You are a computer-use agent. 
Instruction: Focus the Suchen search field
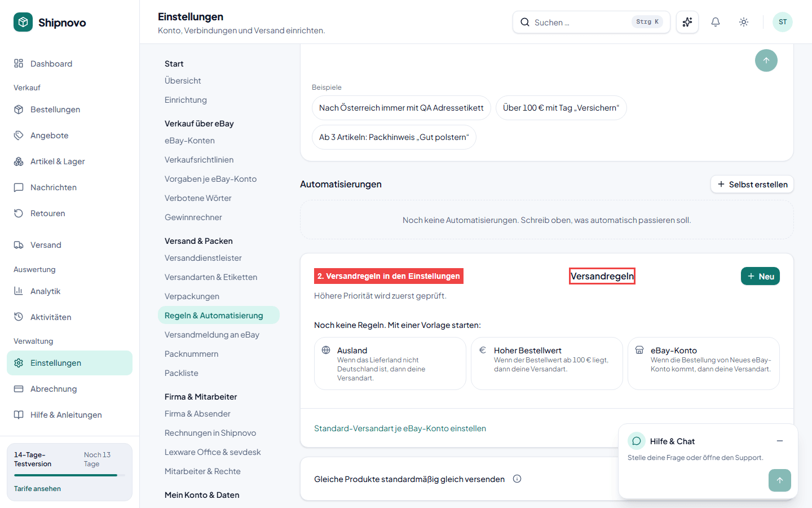pos(592,22)
